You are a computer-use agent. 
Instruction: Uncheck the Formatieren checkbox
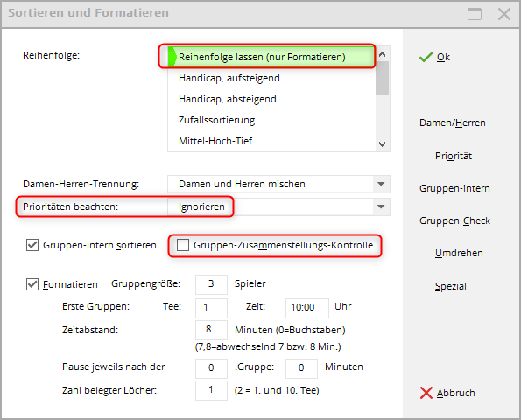pyautogui.click(x=32, y=284)
